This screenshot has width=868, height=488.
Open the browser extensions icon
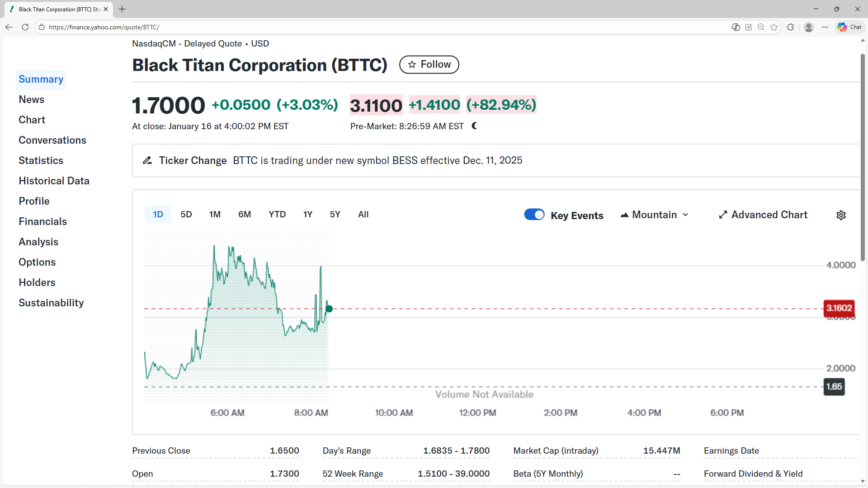point(791,27)
